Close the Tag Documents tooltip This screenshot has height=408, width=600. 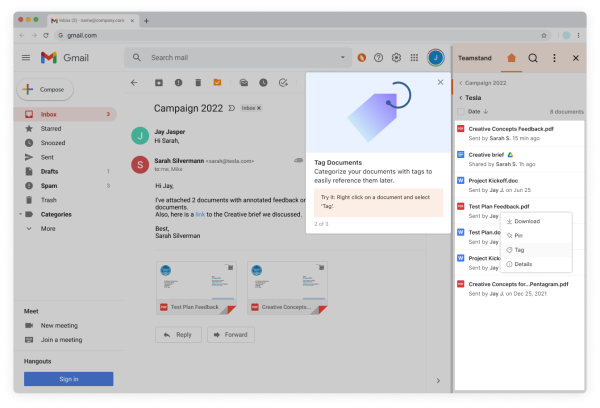coord(440,82)
